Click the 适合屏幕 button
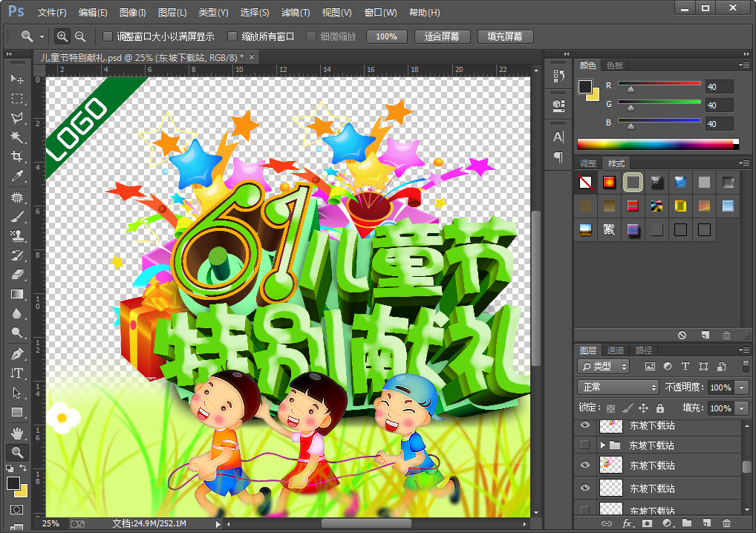Viewport: 756px width, 533px height. click(441, 36)
